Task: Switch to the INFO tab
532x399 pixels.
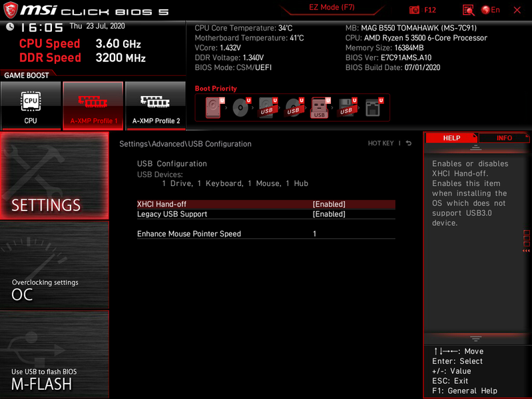Action: pyautogui.click(x=504, y=138)
